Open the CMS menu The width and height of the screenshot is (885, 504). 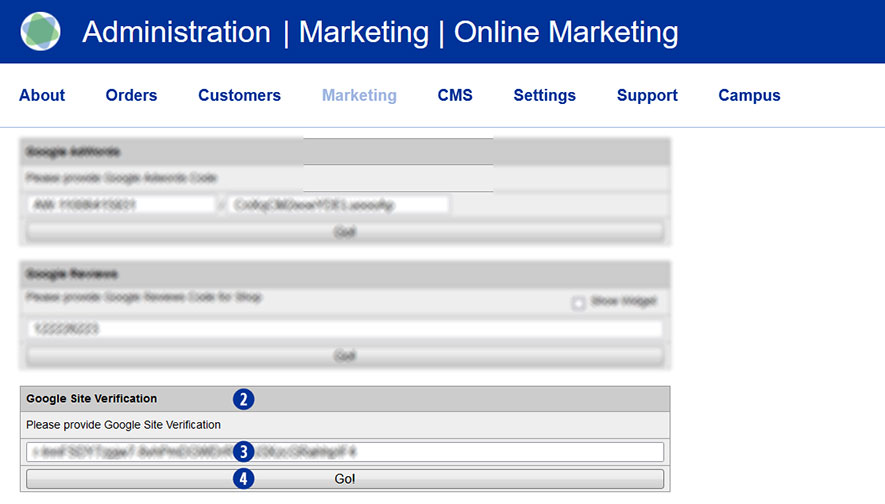[455, 96]
